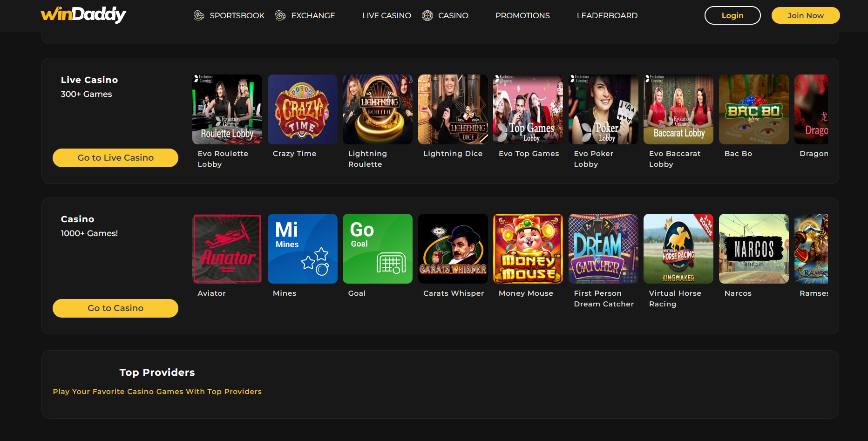Click the Sportsbook ball icon

tap(199, 15)
